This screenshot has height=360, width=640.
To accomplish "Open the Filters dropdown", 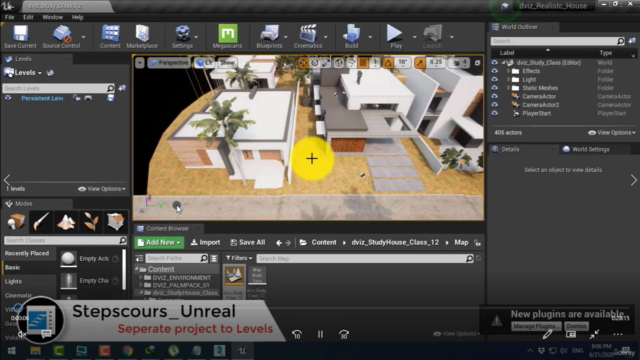I will coord(239,258).
